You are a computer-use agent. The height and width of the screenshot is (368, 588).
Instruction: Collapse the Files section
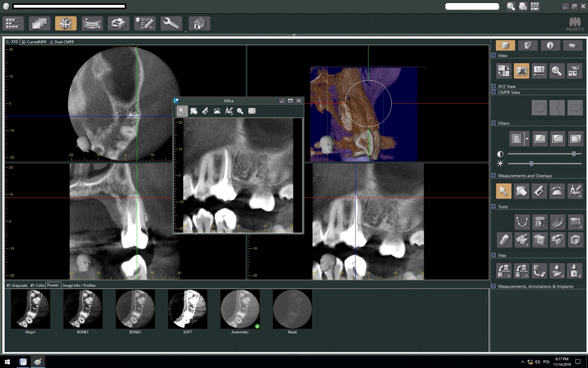(494, 255)
